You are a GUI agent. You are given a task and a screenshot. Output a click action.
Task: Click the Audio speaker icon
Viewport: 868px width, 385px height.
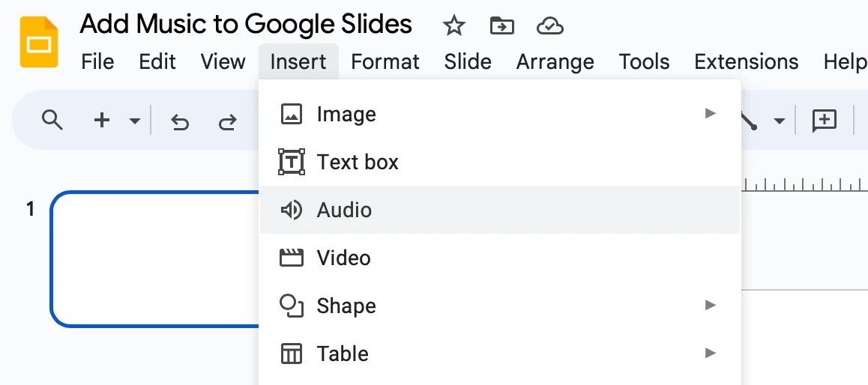291,210
